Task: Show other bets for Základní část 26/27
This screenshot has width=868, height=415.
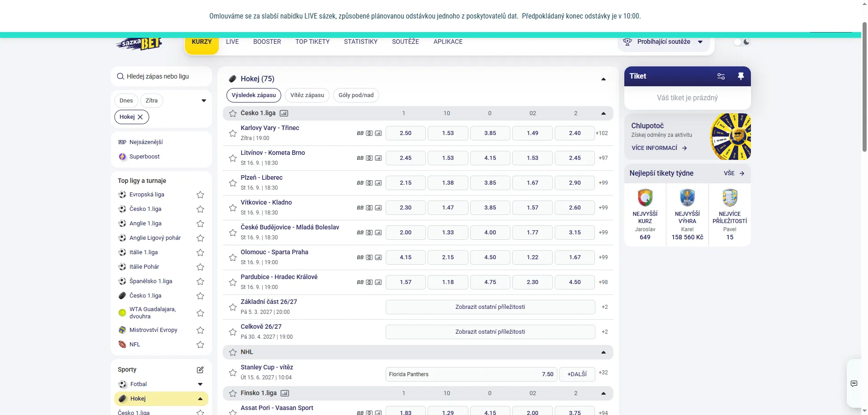Action: [490, 307]
